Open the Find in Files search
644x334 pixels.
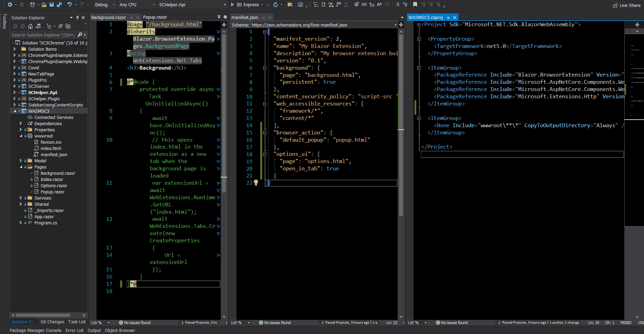click(x=290, y=5)
